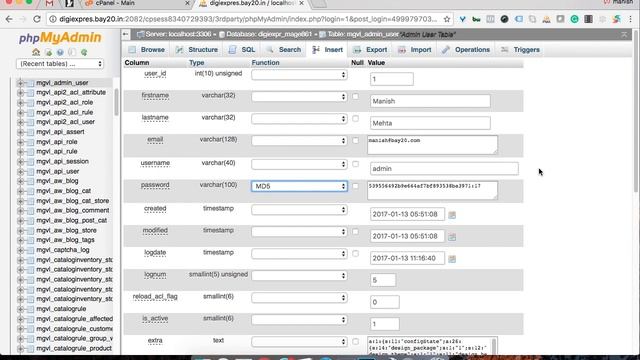Click in the username value field containing admin

click(x=444, y=169)
